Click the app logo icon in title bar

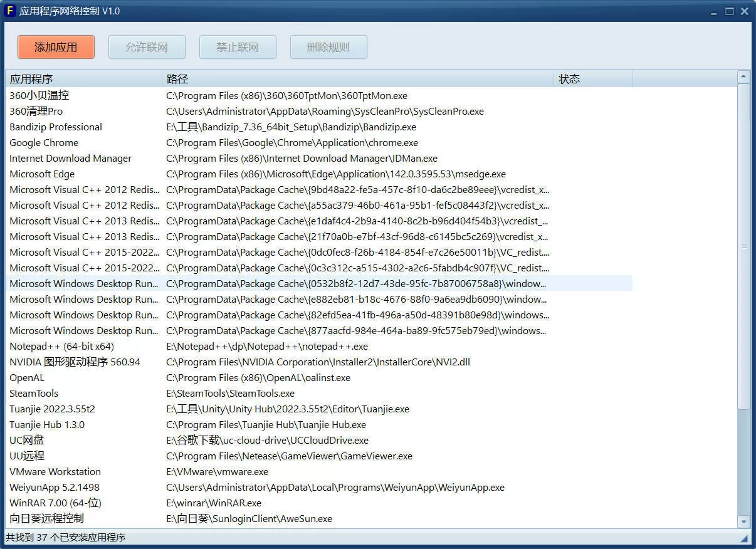click(9, 11)
